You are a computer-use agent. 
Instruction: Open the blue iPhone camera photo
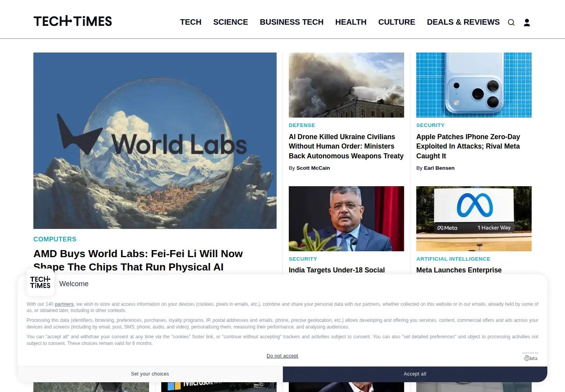coord(474,85)
